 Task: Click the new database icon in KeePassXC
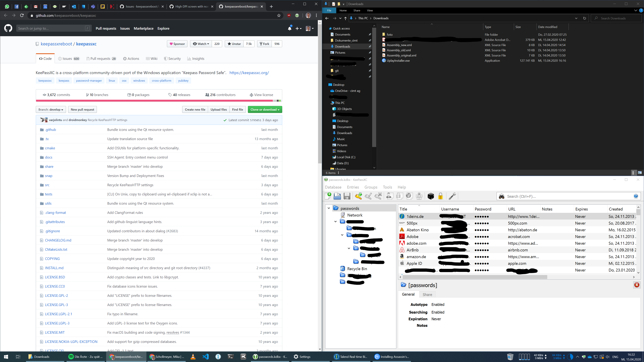(x=328, y=196)
